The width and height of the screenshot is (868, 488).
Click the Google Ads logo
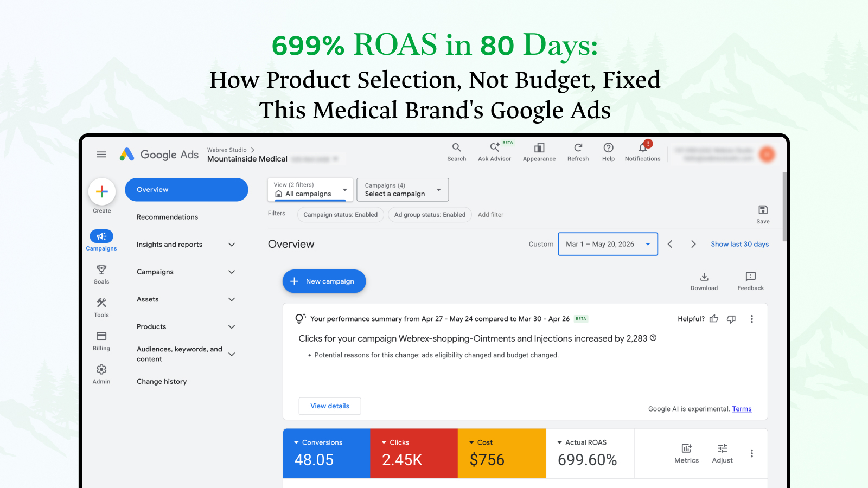coord(159,155)
